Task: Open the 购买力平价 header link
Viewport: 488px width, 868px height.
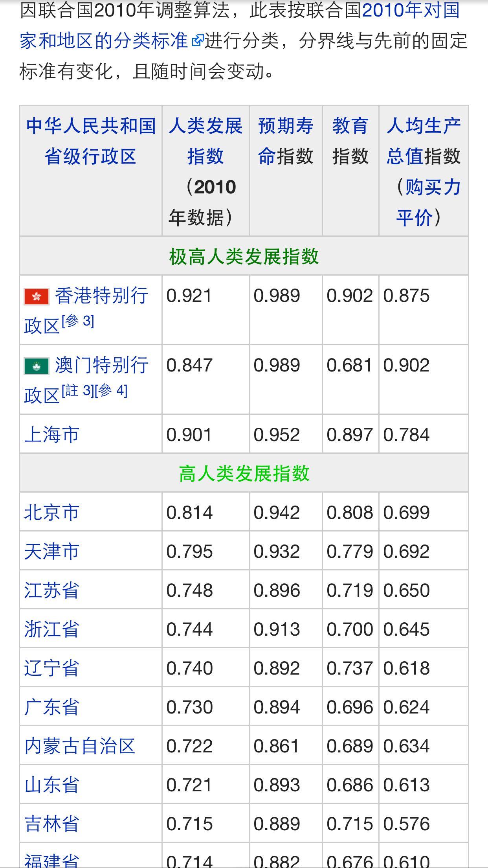Action: pyautogui.click(x=428, y=202)
